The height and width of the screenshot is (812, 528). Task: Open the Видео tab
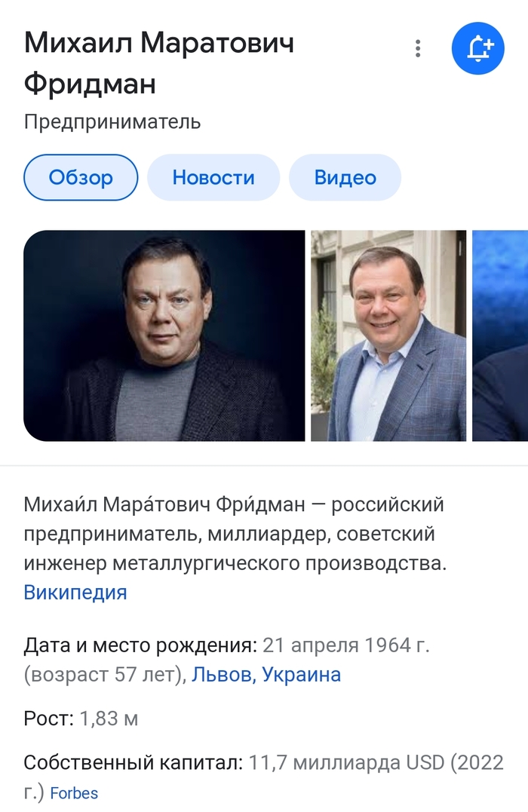(x=345, y=178)
